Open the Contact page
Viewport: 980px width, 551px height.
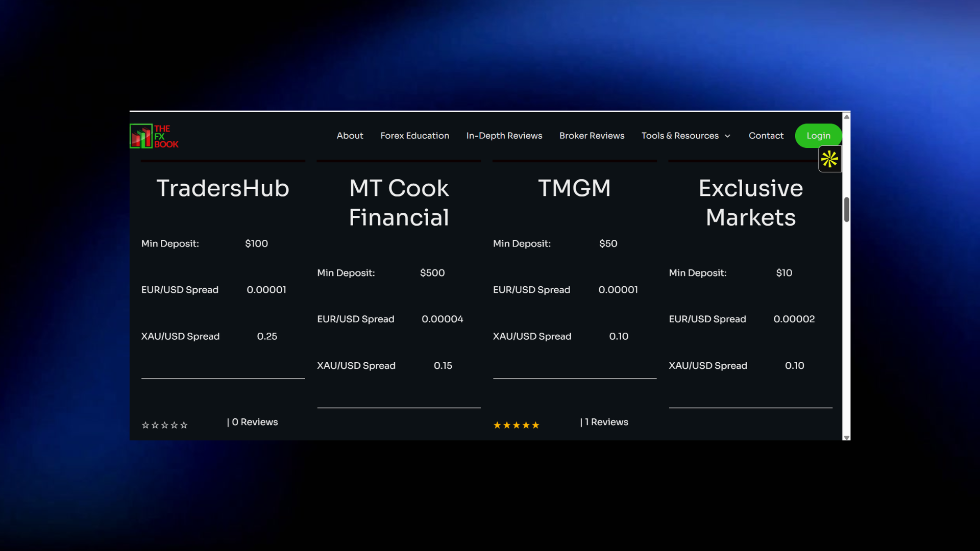click(766, 136)
